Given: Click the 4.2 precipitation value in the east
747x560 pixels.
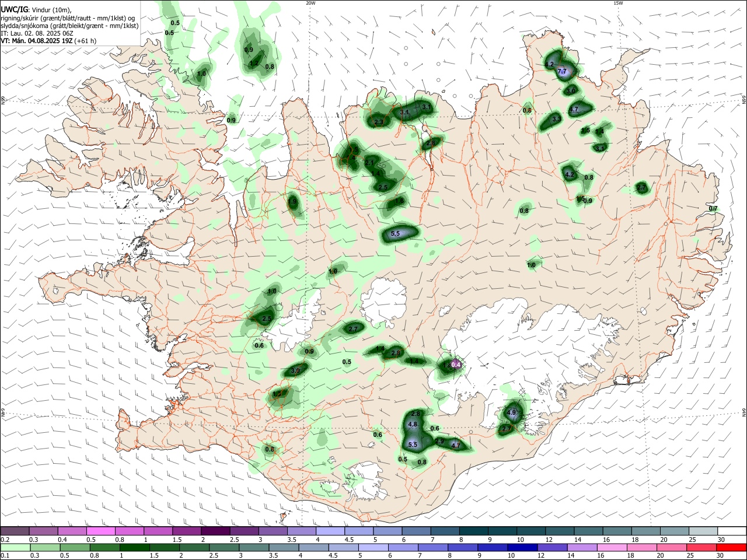Looking at the screenshot, I should pyautogui.click(x=570, y=174).
